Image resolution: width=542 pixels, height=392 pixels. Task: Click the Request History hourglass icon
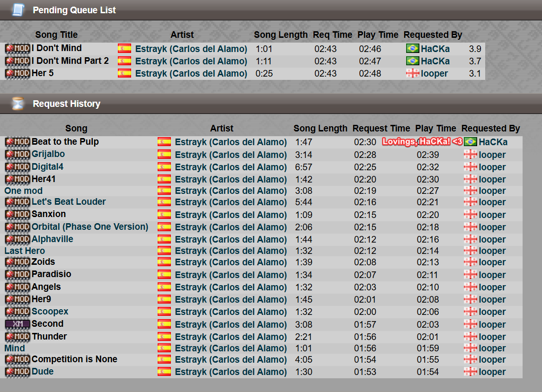coord(18,103)
